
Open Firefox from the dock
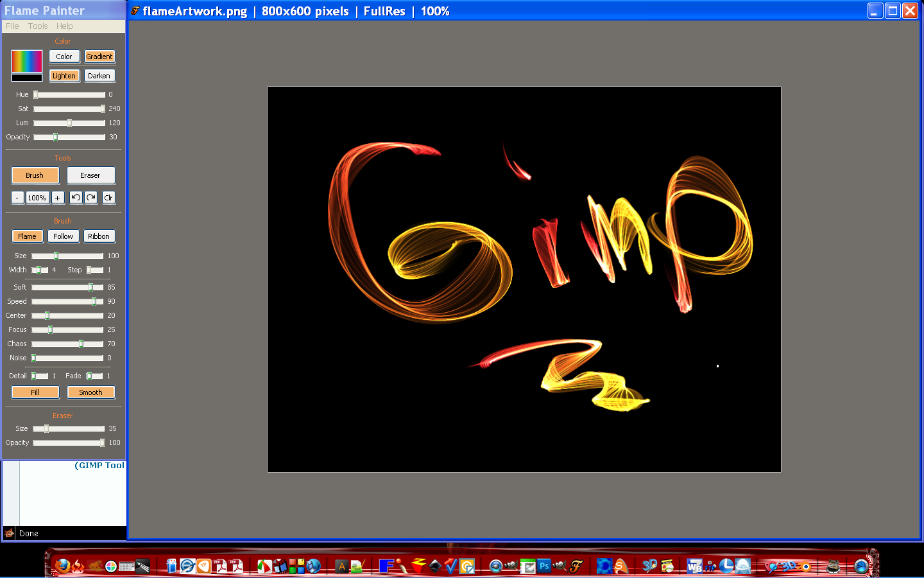62,566
